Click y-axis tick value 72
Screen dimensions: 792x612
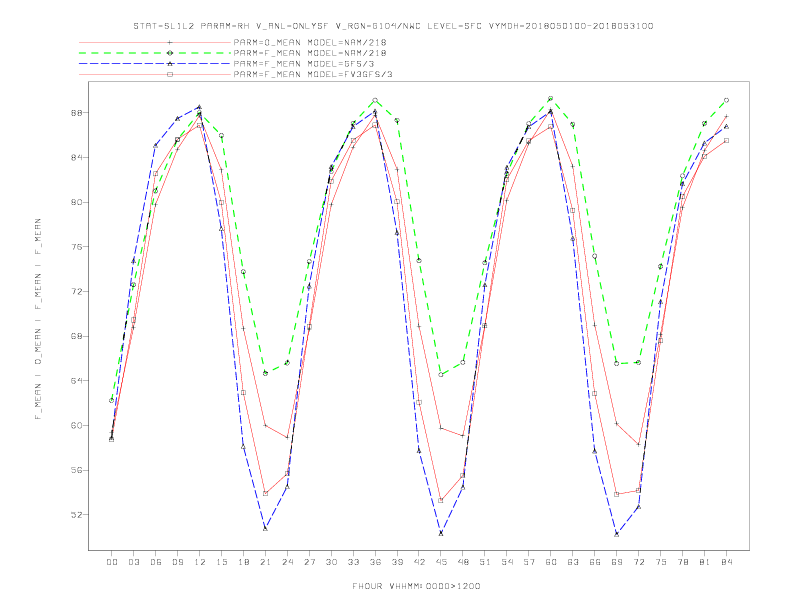(x=76, y=291)
